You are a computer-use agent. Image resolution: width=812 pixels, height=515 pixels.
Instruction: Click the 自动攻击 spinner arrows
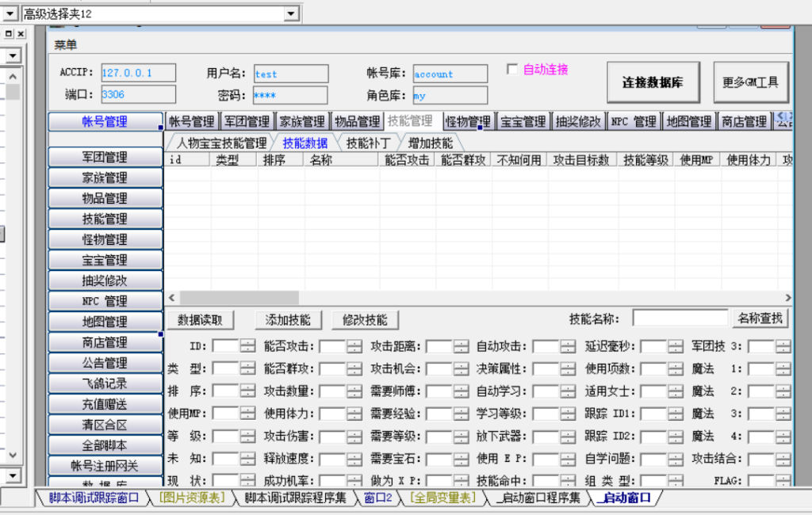click(568, 346)
